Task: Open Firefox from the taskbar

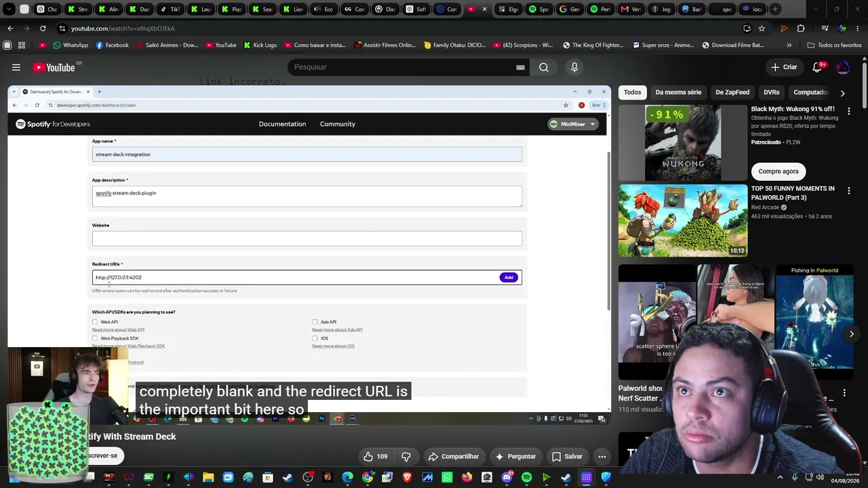Action: coord(467,477)
